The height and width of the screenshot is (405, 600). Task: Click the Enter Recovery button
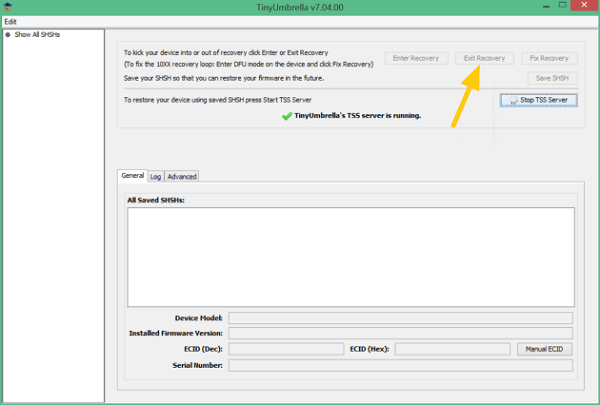pos(416,58)
